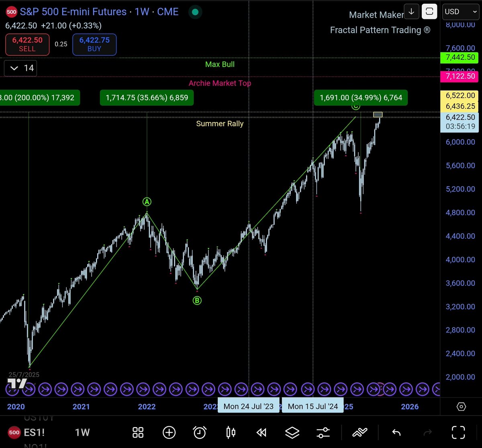Click the red SELL 6,422.50 button

27,45
